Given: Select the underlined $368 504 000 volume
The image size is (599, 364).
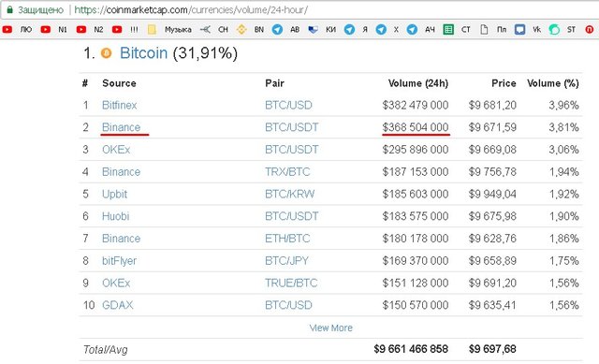Looking at the screenshot, I should coord(416,127).
